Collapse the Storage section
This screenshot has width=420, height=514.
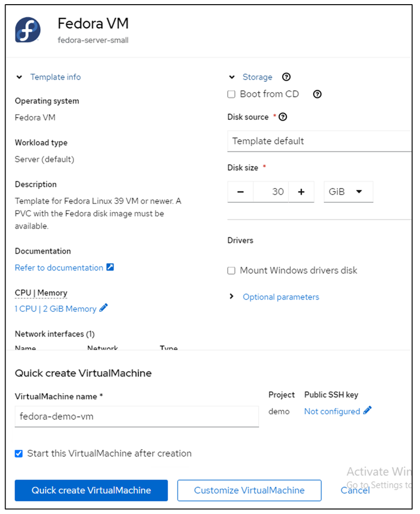(232, 77)
